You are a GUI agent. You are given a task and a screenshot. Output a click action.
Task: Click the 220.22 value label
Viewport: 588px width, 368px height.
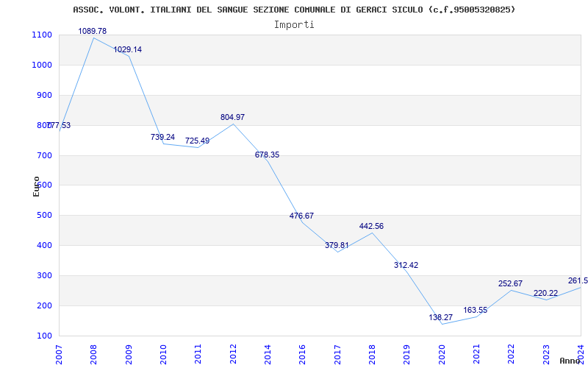(x=545, y=293)
